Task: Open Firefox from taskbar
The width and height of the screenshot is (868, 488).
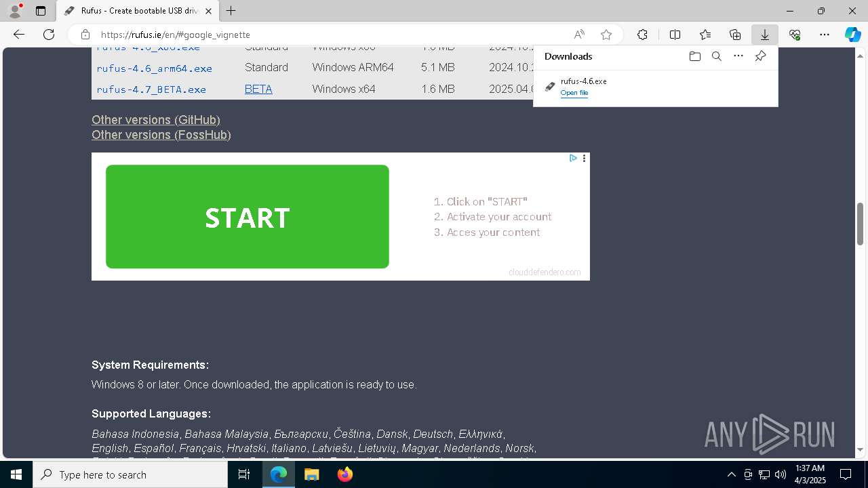Action: (x=345, y=474)
